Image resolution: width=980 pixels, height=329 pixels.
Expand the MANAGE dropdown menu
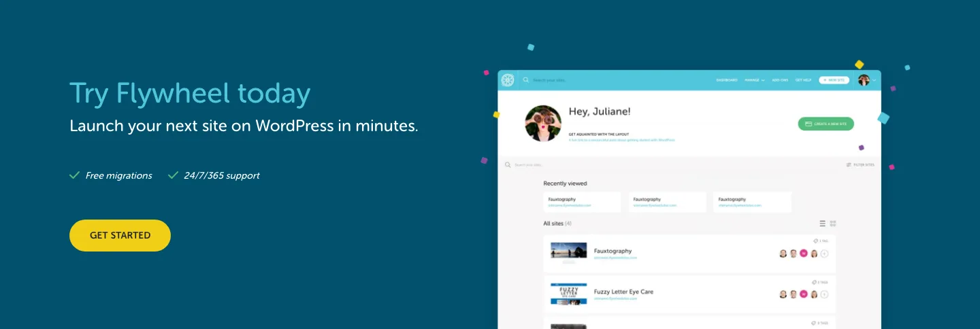point(754,80)
